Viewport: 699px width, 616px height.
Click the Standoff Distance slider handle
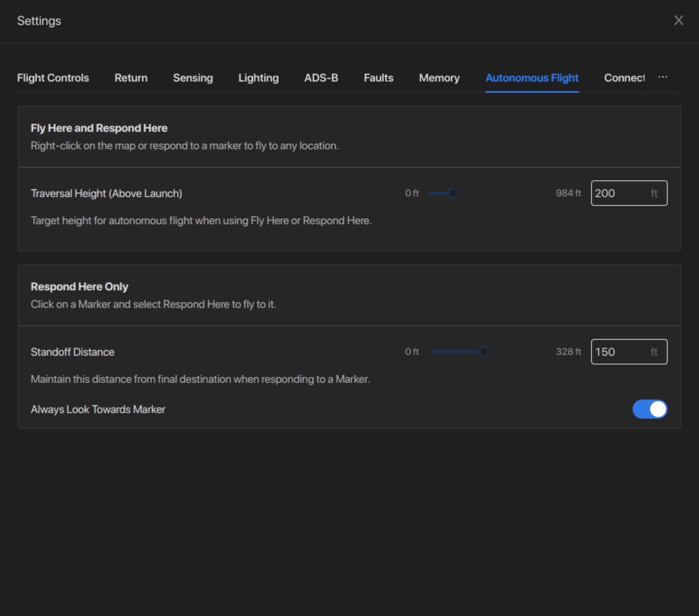point(483,351)
